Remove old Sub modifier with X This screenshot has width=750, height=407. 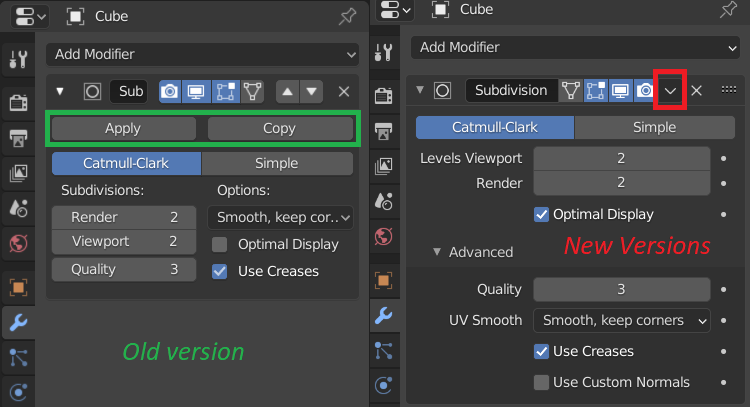point(344,91)
